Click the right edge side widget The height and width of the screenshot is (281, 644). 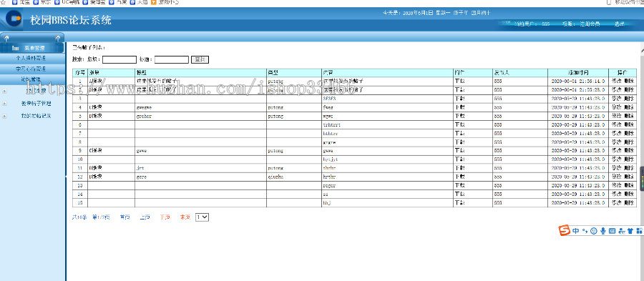(x=642, y=179)
